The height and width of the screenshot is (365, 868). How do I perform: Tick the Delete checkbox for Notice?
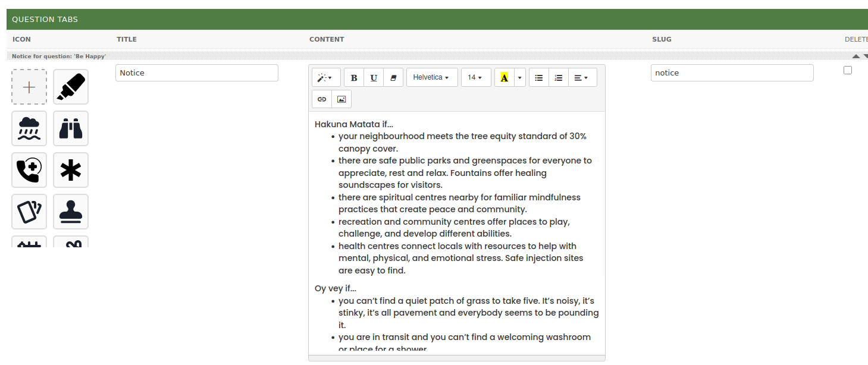click(x=848, y=70)
